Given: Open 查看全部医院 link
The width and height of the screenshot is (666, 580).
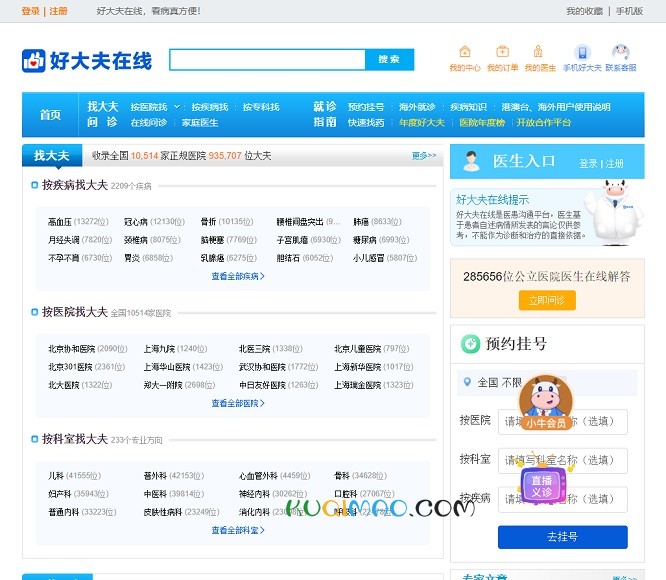Looking at the screenshot, I should click(238, 403).
